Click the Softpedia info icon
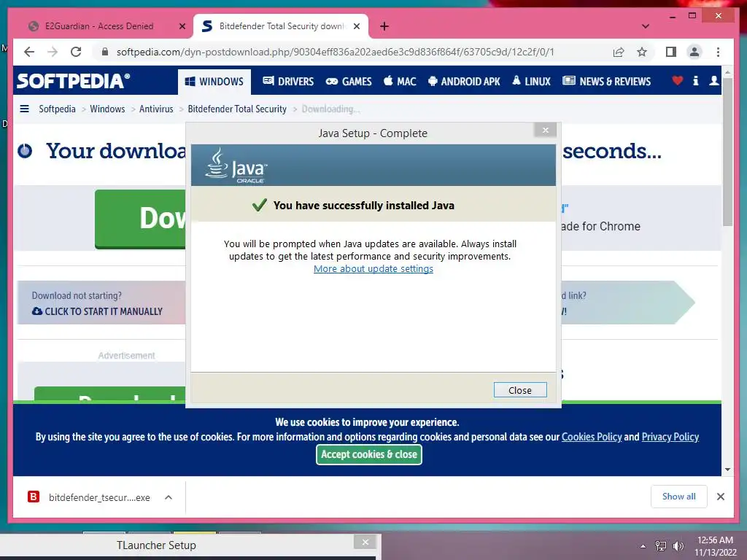Screen dimensions: 747x560 (x=695, y=81)
